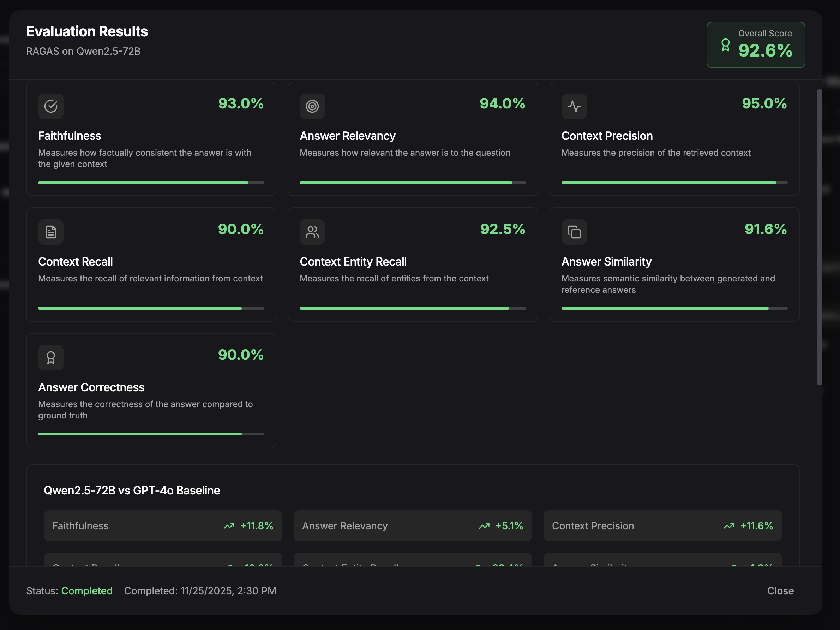Click the Faithfulness checkmark circle icon
840x630 pixels.
coord(50,106)
